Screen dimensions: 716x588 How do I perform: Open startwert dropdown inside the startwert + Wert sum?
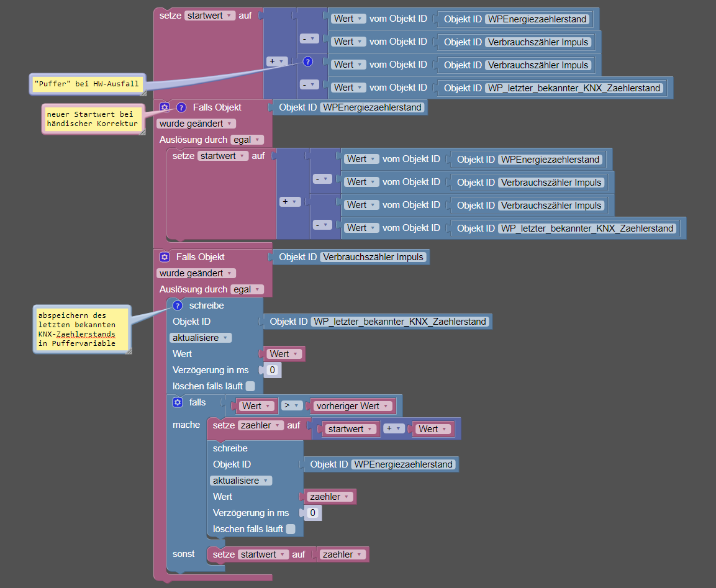click(351, 429)
